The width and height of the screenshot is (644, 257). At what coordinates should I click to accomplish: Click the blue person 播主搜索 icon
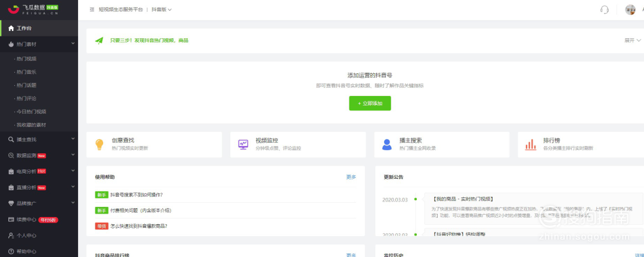[387, 144]
